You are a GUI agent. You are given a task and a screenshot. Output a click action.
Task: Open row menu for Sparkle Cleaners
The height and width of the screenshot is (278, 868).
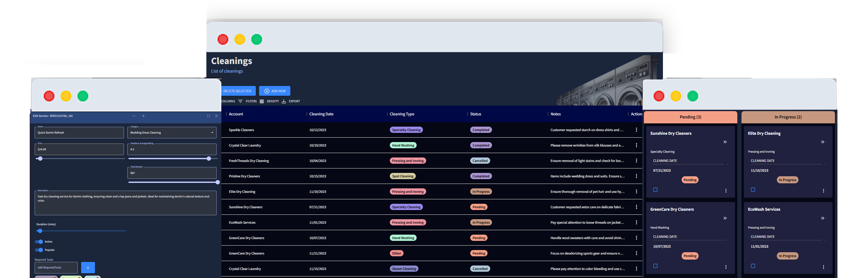pyautogui.click(x=636, y=130)
